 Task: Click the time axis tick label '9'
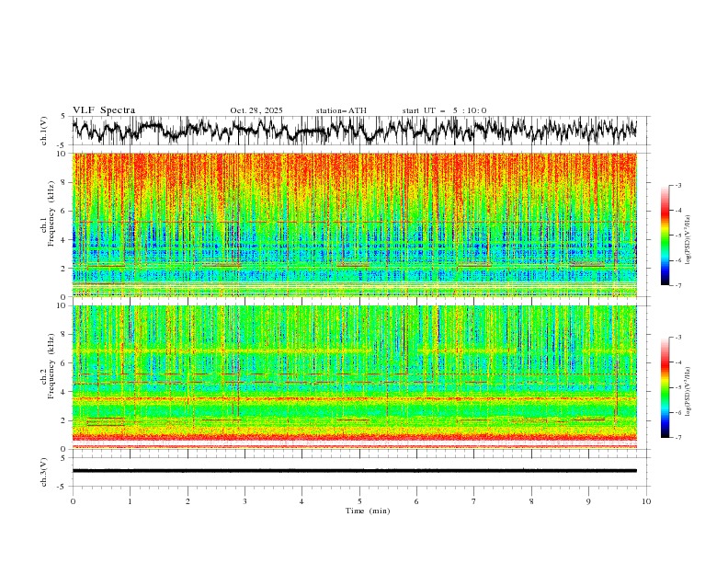[588, 501]
